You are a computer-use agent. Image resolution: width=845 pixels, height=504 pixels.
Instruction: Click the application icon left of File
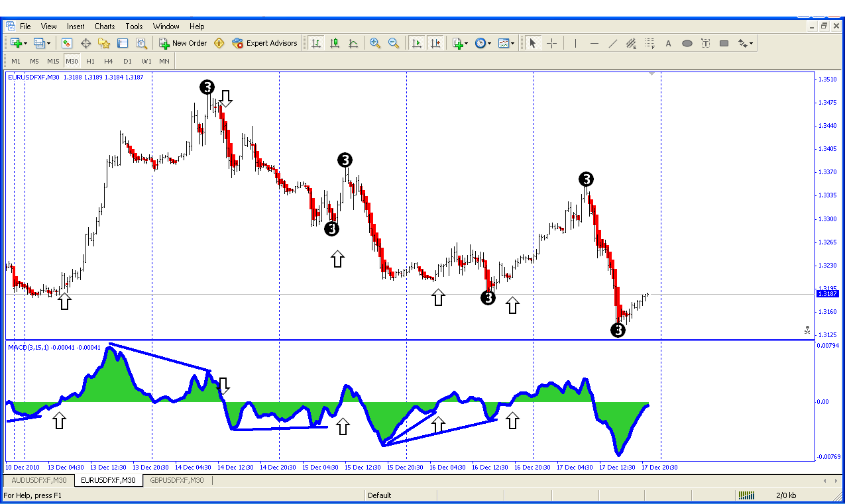click(x=11, y=26)
